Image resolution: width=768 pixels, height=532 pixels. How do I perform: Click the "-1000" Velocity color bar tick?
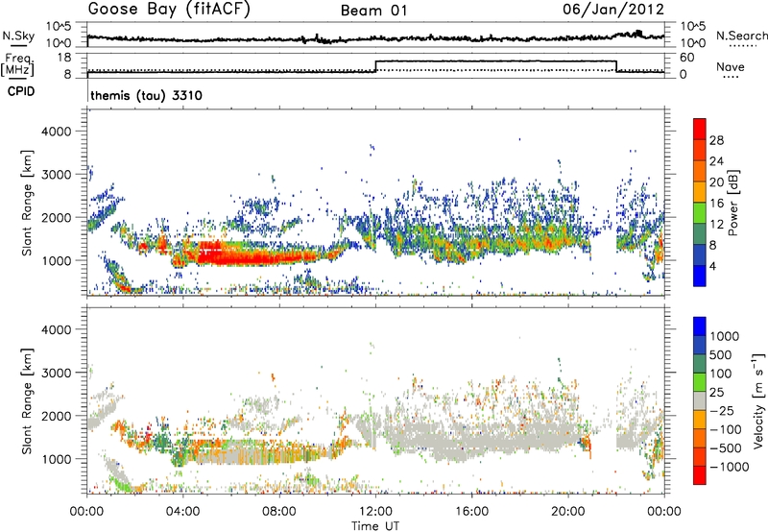click(x=729, y=467)
